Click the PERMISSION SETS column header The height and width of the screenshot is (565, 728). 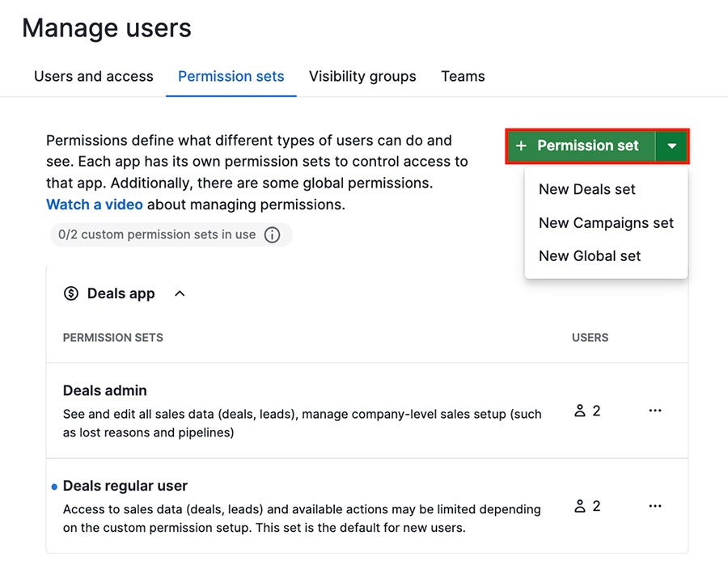[x=112, y=338]
